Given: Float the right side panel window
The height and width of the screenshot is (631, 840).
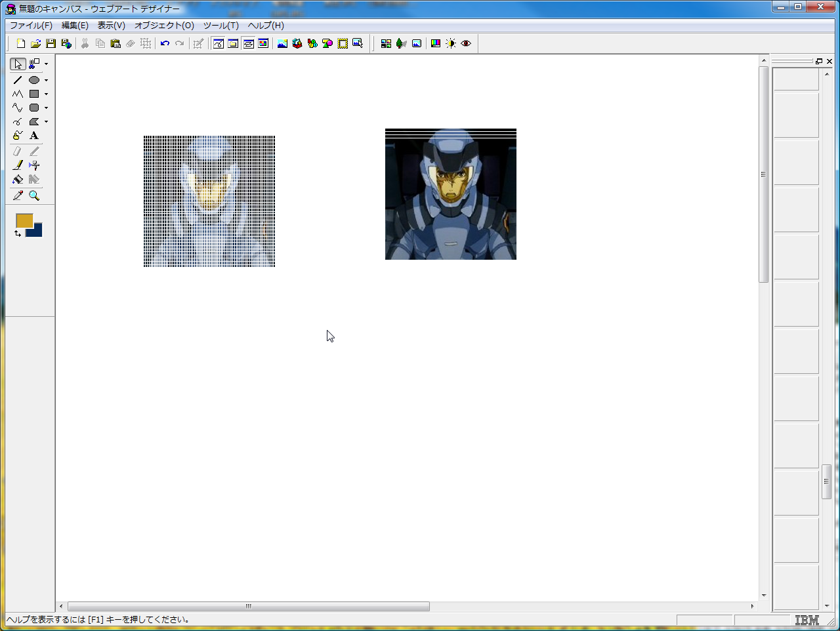Looking at the screenshot, I should pyautogui.click(x=819, y=61).
